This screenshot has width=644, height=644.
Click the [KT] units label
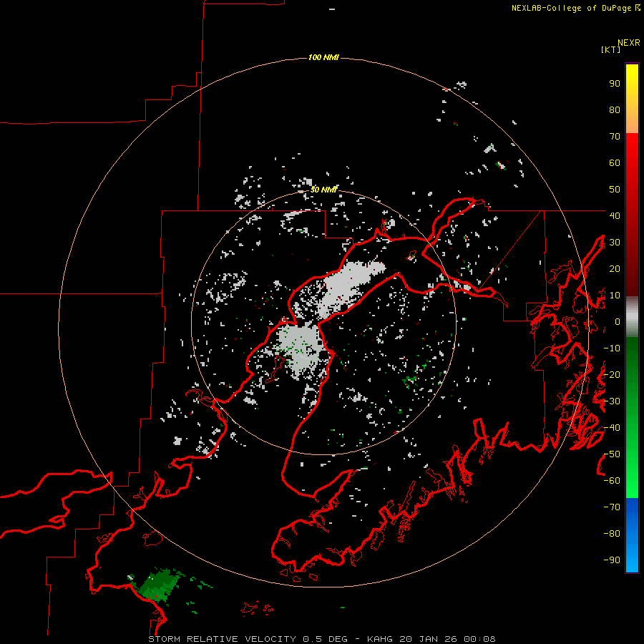coord(610,49)
